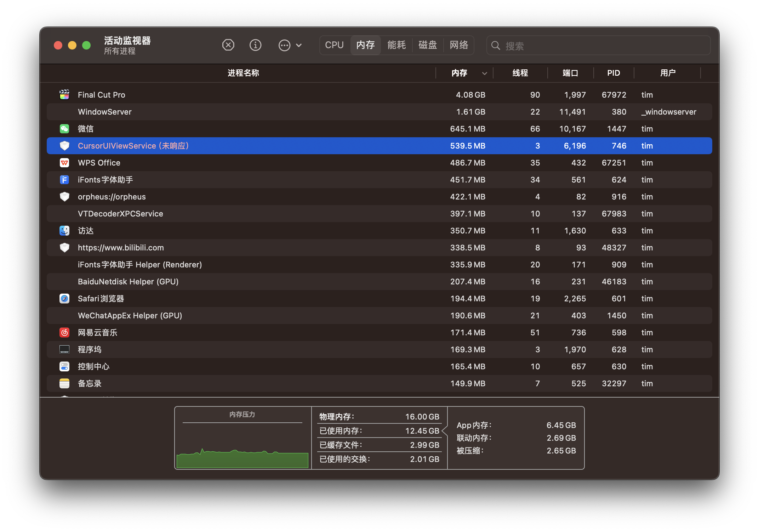Click the iFonts blue F icon
Screen dimensions: 759x532
[x=64, y=180]
